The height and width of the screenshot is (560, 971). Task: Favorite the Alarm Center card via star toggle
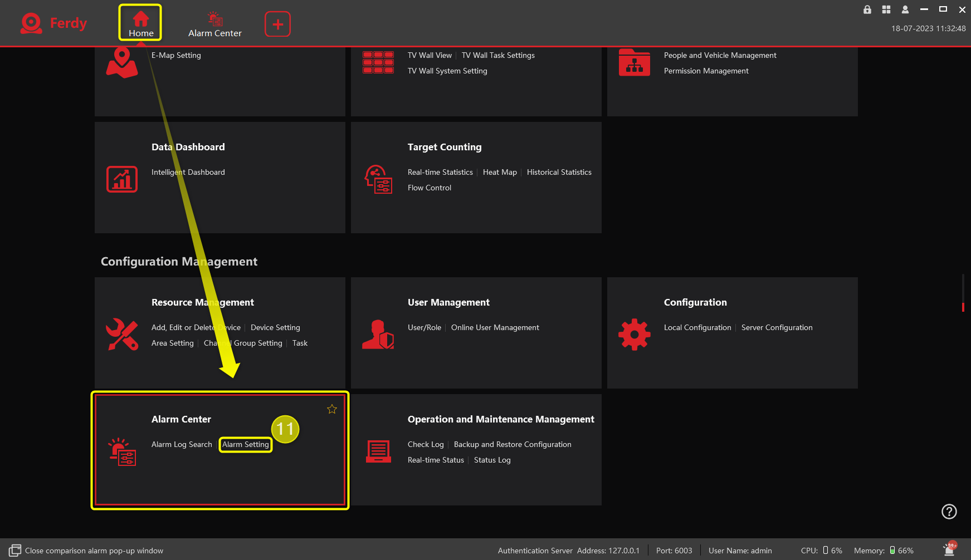point(331,409)
